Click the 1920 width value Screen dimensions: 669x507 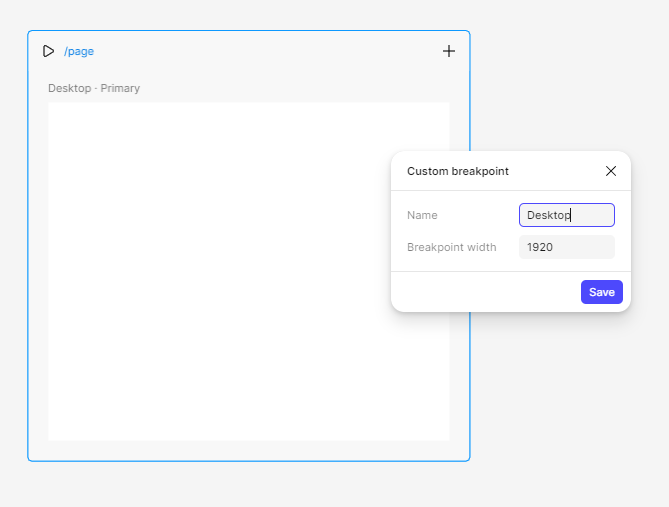(x=540, y=247)
